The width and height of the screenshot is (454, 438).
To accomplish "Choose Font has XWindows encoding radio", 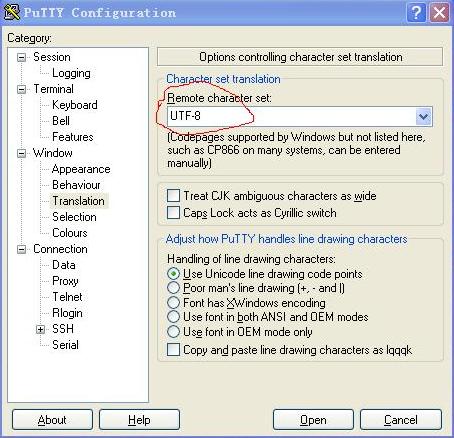I will (173, 303).
